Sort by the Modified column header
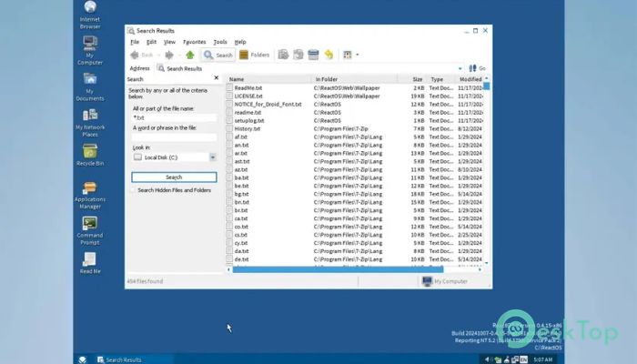 tap(470, 79)
